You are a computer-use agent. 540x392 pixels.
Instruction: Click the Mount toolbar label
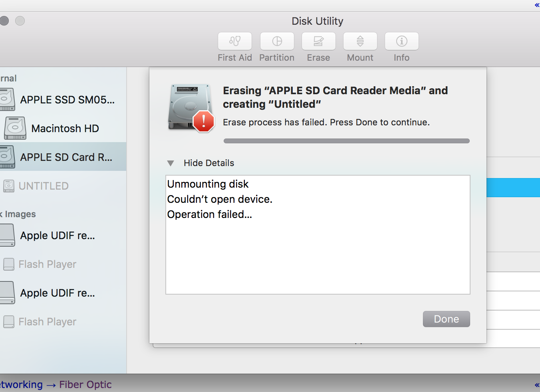click(360, 57)
